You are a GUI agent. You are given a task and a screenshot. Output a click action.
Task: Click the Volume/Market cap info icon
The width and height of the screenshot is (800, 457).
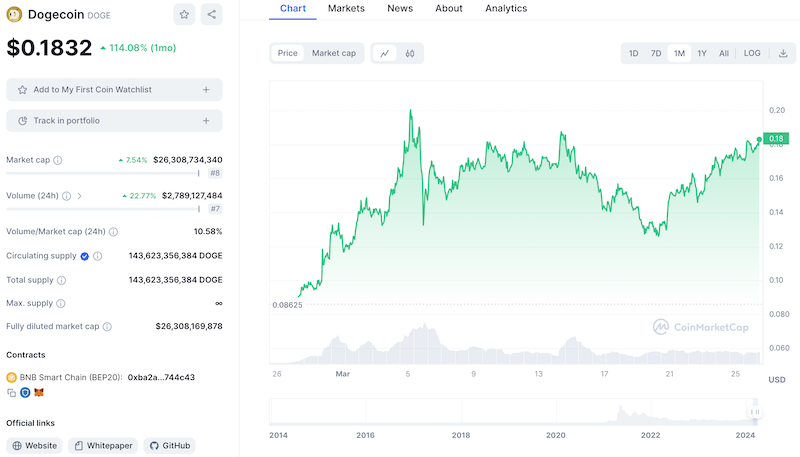click(113, 232)
